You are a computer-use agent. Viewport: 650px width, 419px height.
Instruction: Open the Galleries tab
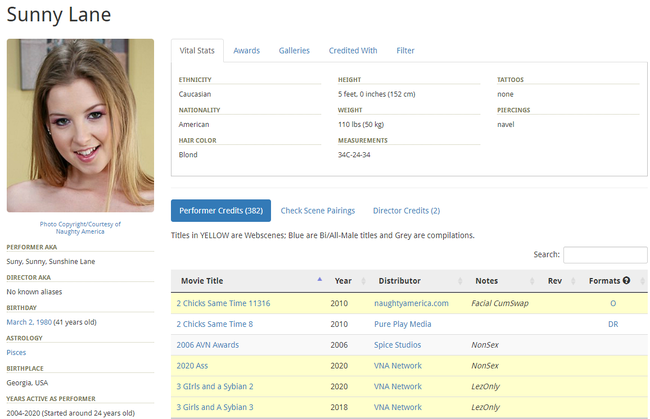tap(294, 51)
